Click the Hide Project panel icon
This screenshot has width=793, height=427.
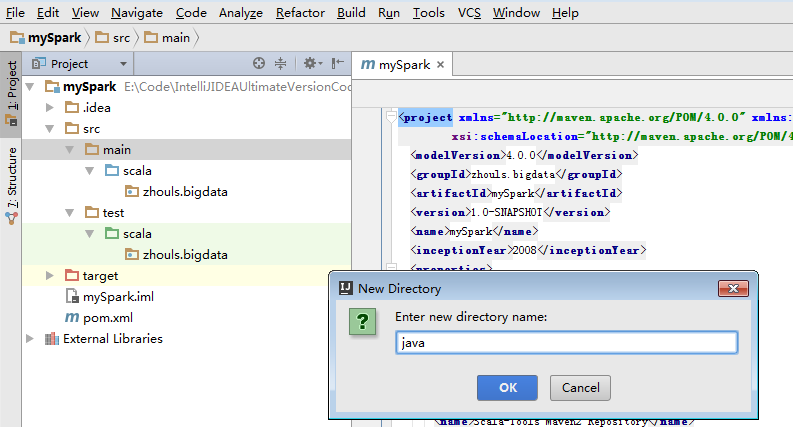click(x=337, y=63)
